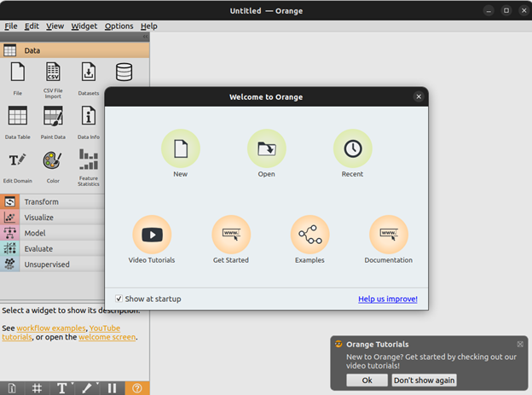Open the Widget menu
This screenshot has height=395, width=532.
84,26
